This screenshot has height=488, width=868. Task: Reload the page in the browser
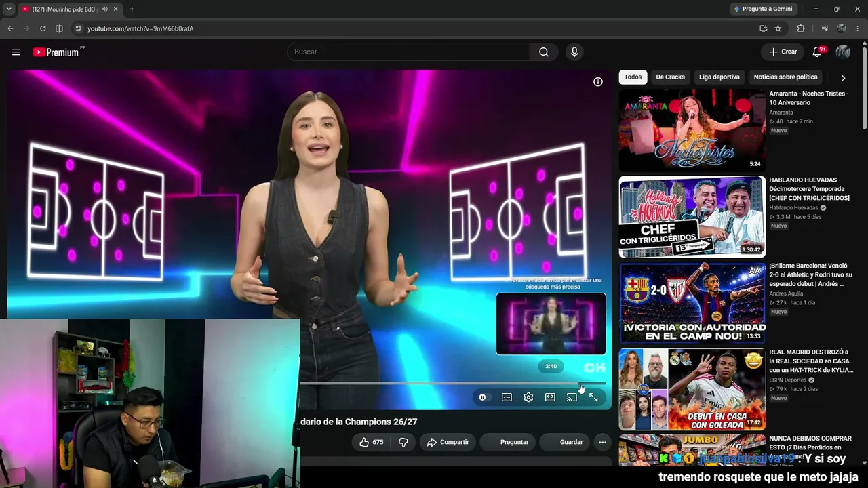pos(43,28)
